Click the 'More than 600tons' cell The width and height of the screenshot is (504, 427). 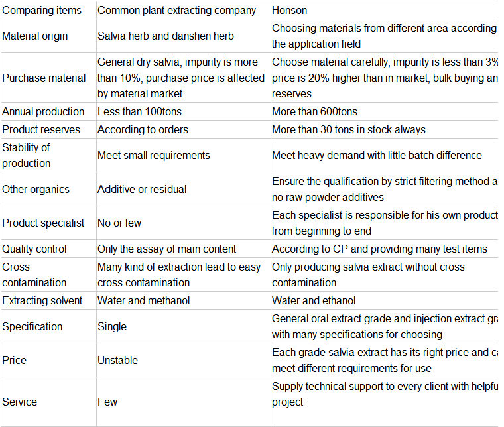tap(314, 111)
